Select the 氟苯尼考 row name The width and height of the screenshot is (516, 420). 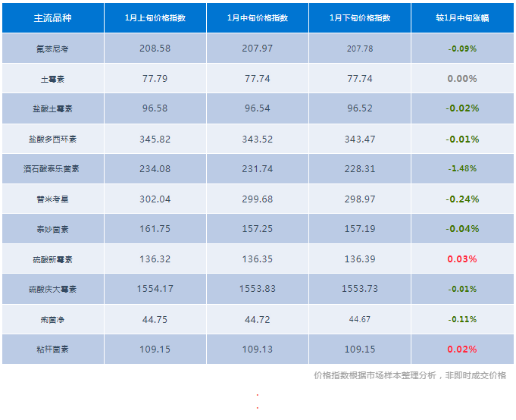52,49
